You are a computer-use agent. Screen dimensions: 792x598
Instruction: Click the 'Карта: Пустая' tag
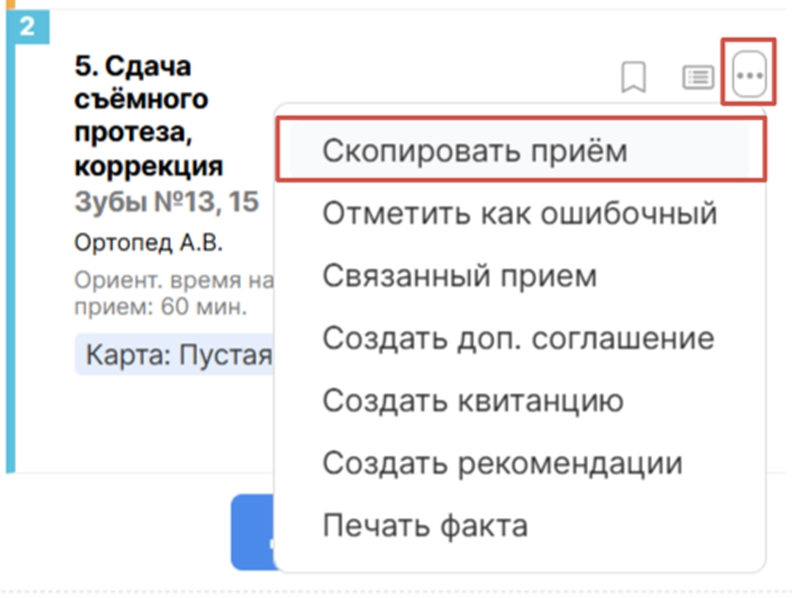175,354
